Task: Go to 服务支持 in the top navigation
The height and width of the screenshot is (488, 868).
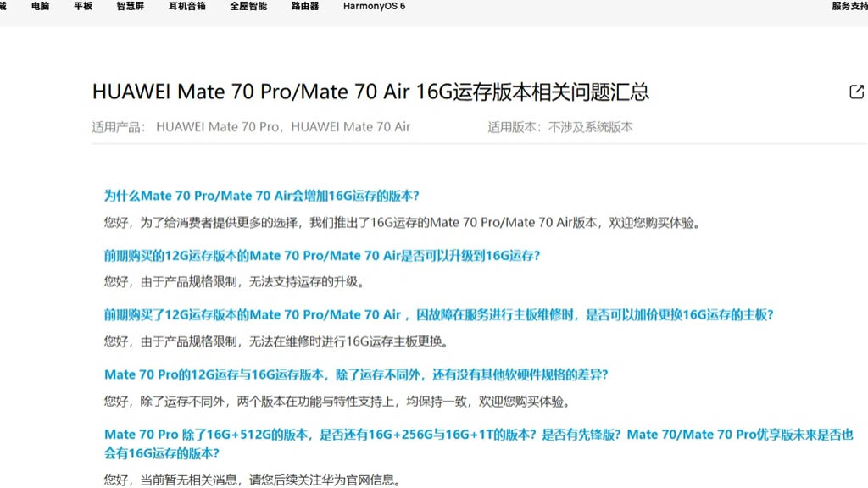Action: click(849, 6)
